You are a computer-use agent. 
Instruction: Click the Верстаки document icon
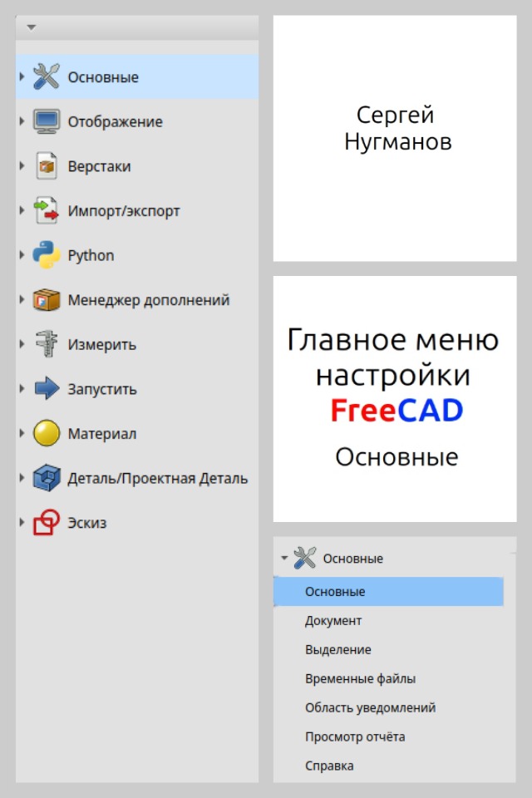pyautogui.click(x=47, y=166)
